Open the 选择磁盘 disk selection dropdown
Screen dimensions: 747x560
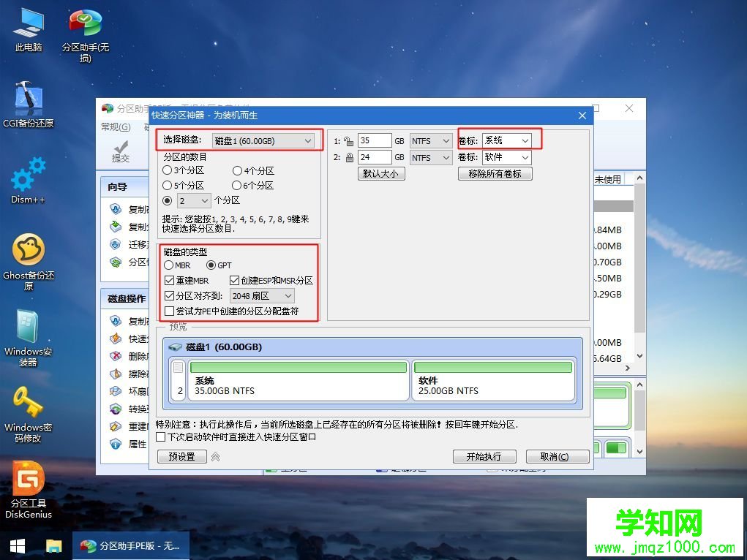click(265, 140)
